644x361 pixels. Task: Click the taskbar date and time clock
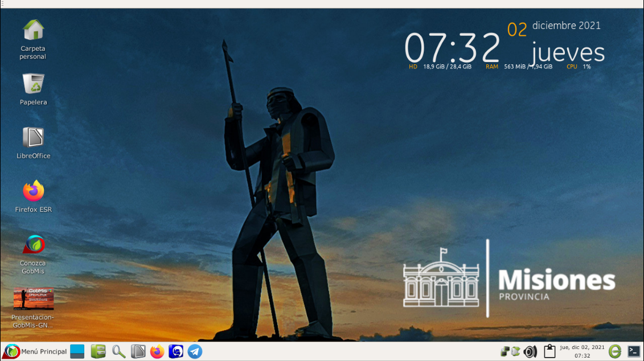tap(583, 351)
